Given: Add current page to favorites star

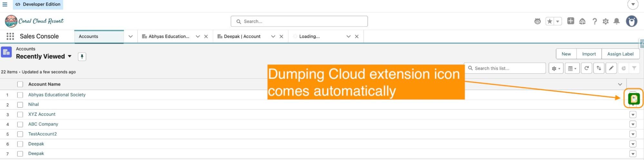Looking at the screenshot, I should [x=550, y=21].
